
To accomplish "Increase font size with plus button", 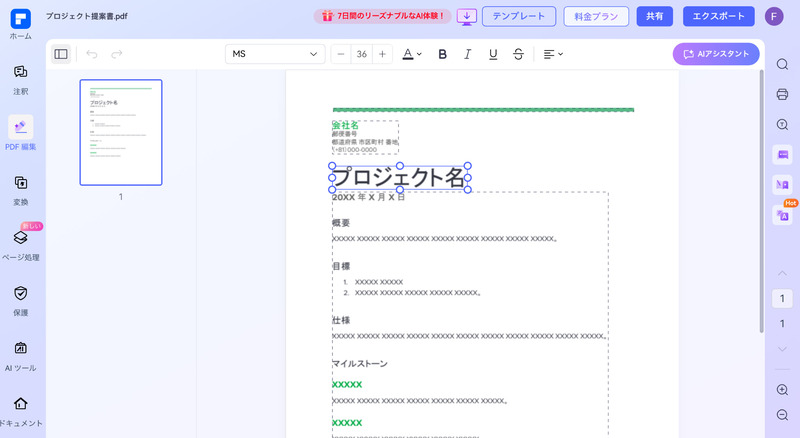I will tap(382, 54).
